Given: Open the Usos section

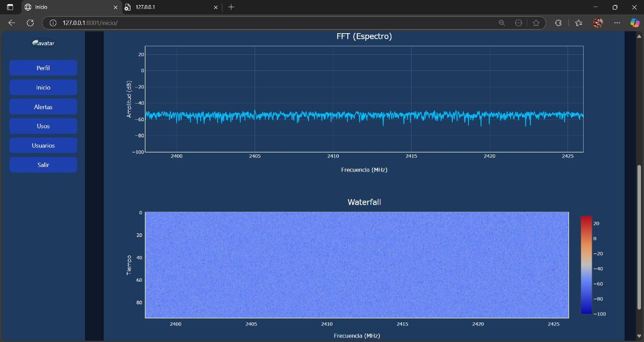Looking at the screenshot, I should [43, 126].
